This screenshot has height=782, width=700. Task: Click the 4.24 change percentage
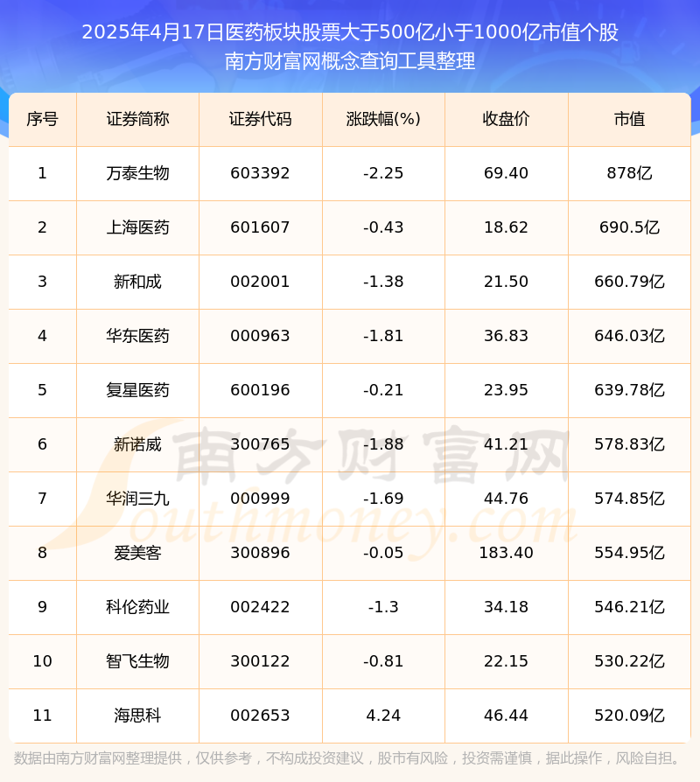[x=383, y=716]
